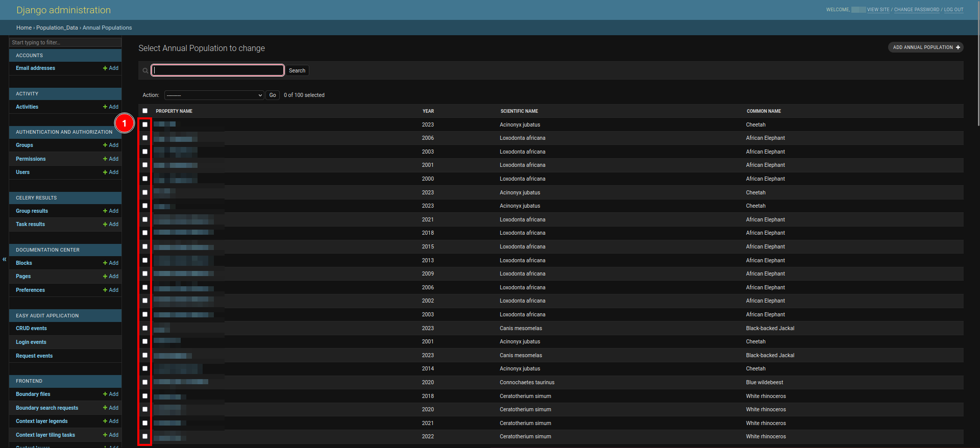Focus the sidebar filter text box
The width and height of the screenshot is (980, 448).
click(65, 42)
